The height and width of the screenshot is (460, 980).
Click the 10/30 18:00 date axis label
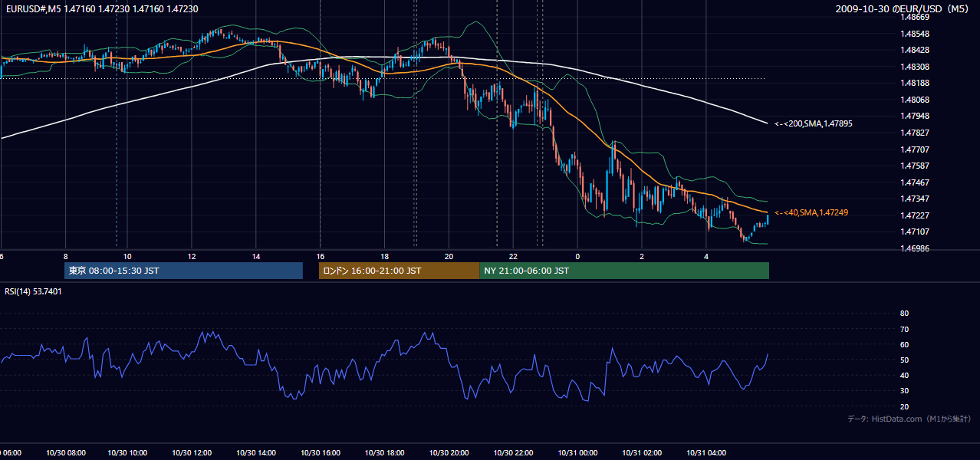385,452
